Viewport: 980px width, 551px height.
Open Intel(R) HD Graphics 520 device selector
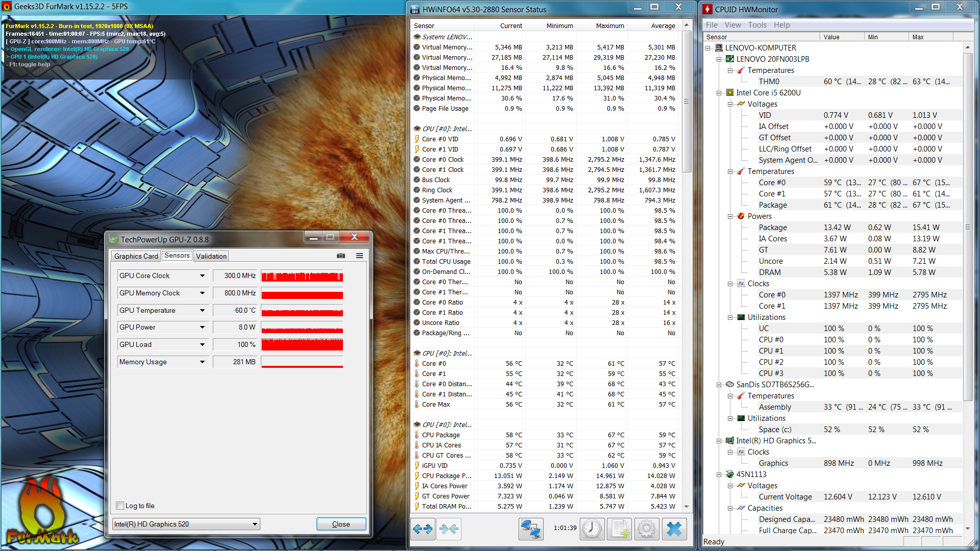[x=186, y=524]
